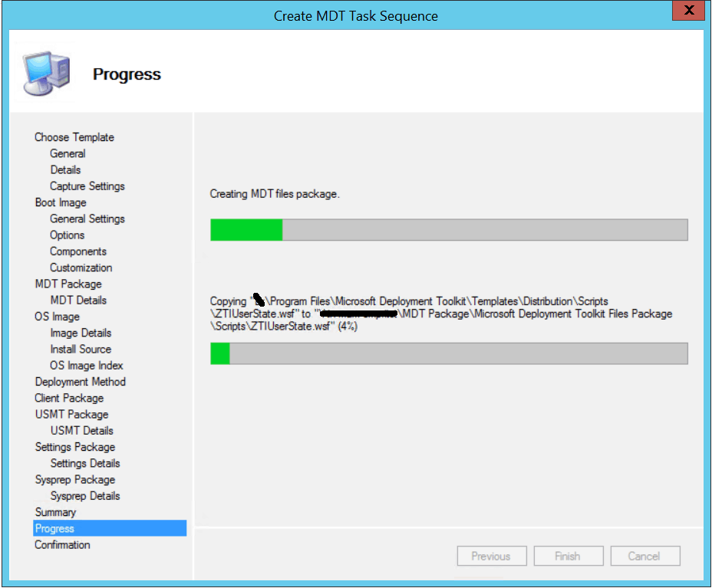Select the General Settings step
Screen dimensions: 712x588
[87, 218]
